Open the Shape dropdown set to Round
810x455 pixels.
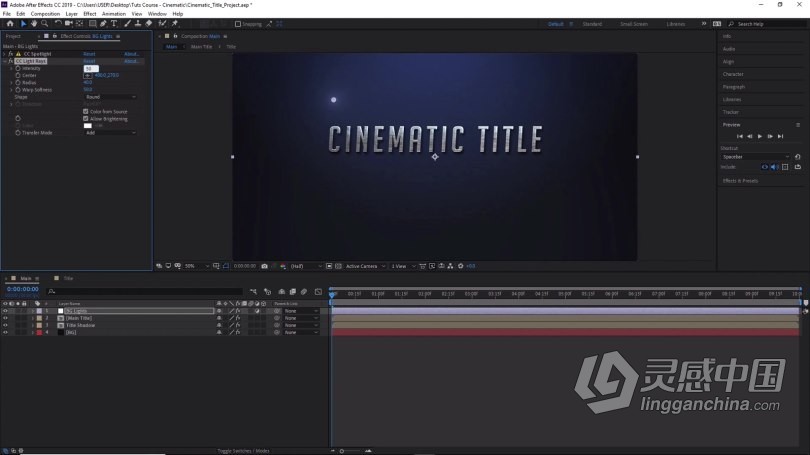111,97
